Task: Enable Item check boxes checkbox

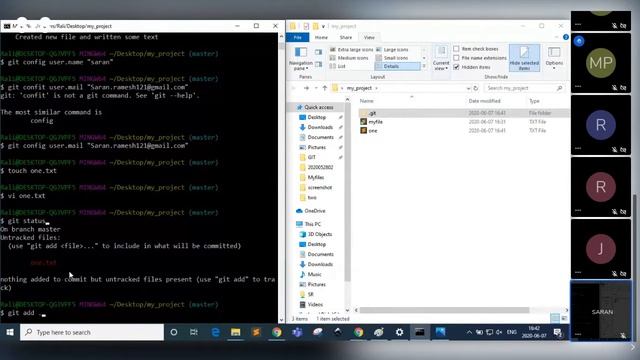Action: pyautogui.click(x=456, y=49)
